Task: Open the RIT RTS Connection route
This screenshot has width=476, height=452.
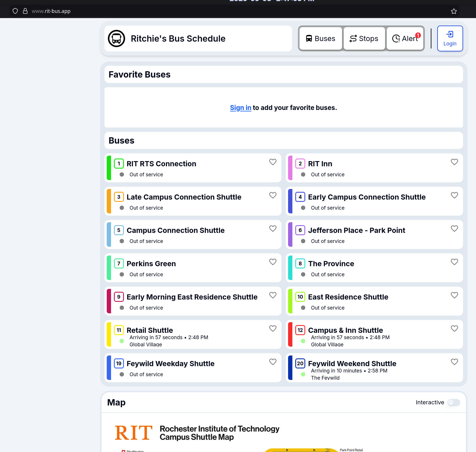Action: tap(193, 168)
